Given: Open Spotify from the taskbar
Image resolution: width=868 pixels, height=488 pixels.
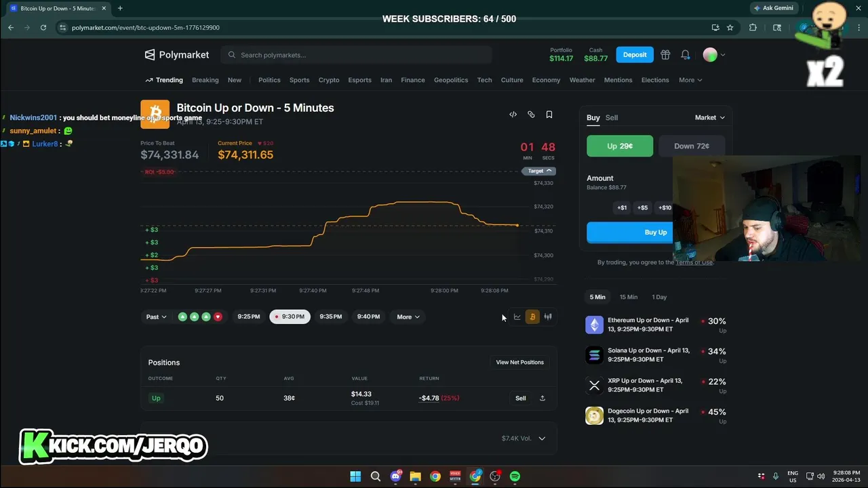Looking at the screenshot, I should [x=515, y=476].
